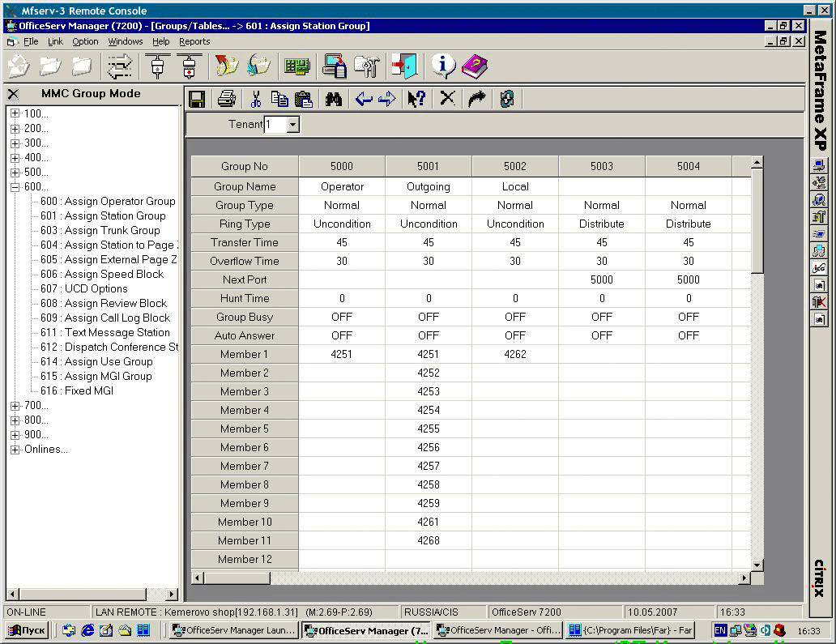The width and height of the screenshot is (836, 644).
Task: Click the transfer arrows icon in main toolbar
Action: [x=119, y=66]
